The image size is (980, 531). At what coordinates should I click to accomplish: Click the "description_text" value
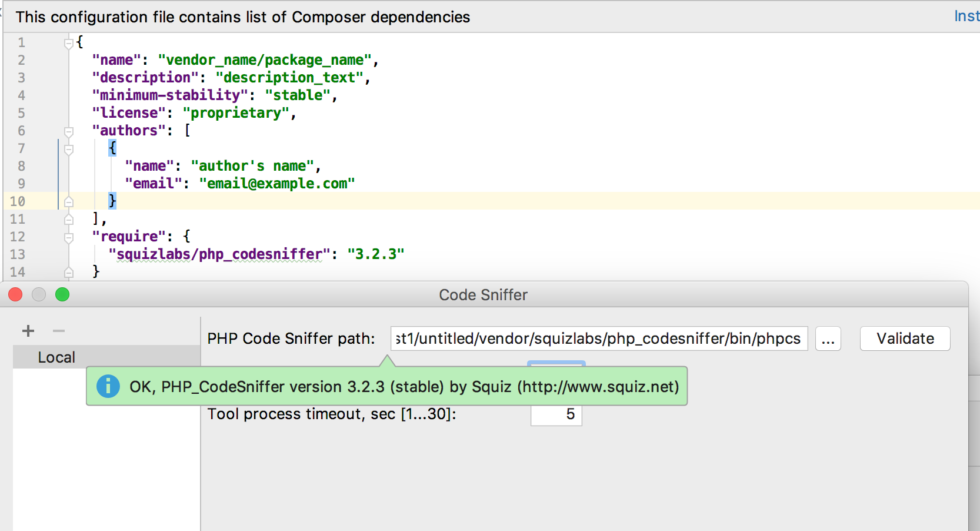[x=289, y=78]
